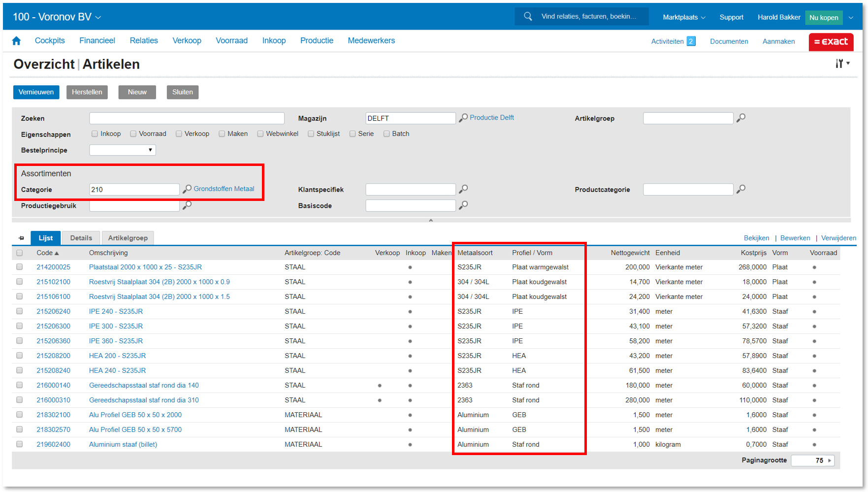Open the Bestelprincipe dropdown
868x492 pixels.
pos(123,150)
